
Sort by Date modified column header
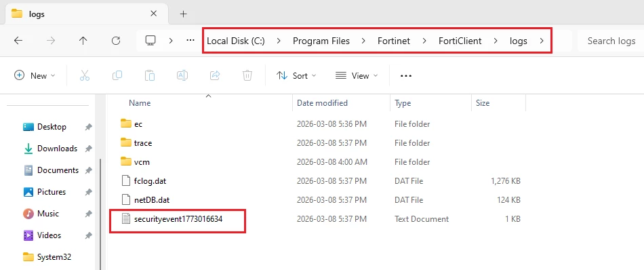[x=322, y=102]
